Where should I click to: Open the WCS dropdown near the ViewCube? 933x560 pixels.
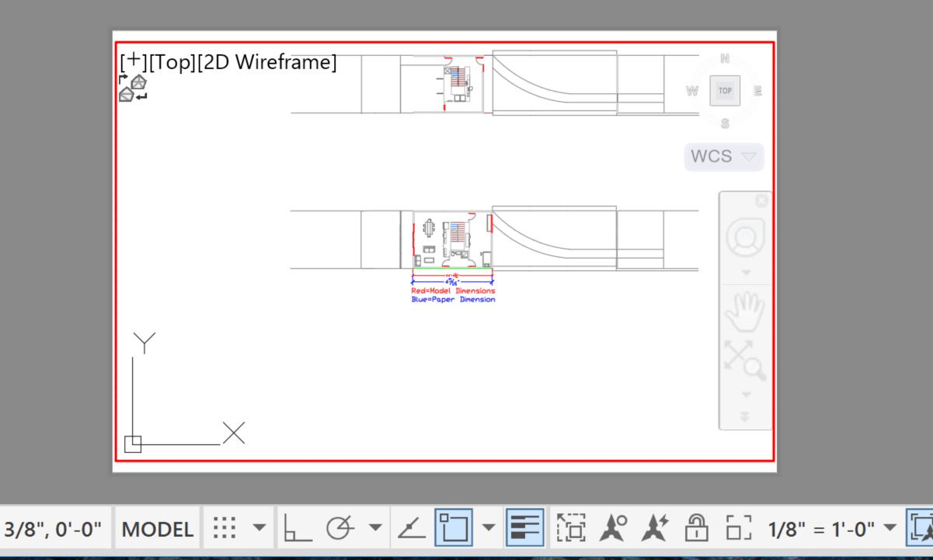(x=723, y=156)
